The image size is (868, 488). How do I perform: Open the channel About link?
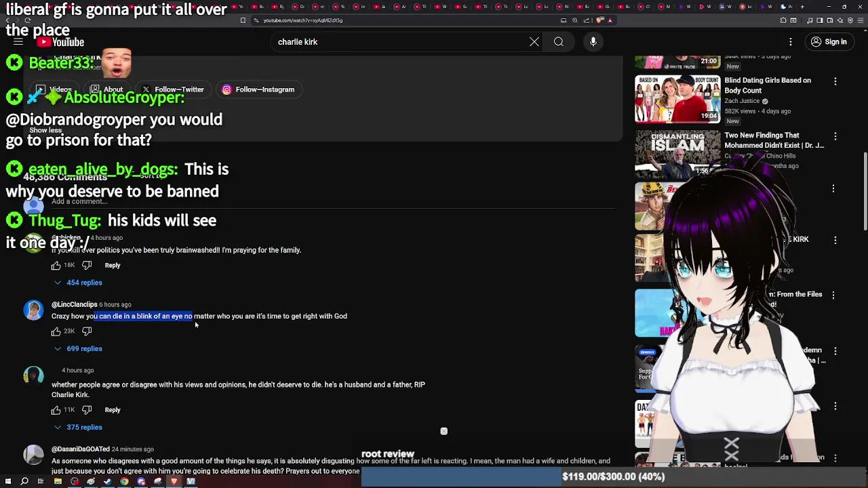tap(107, 89)
